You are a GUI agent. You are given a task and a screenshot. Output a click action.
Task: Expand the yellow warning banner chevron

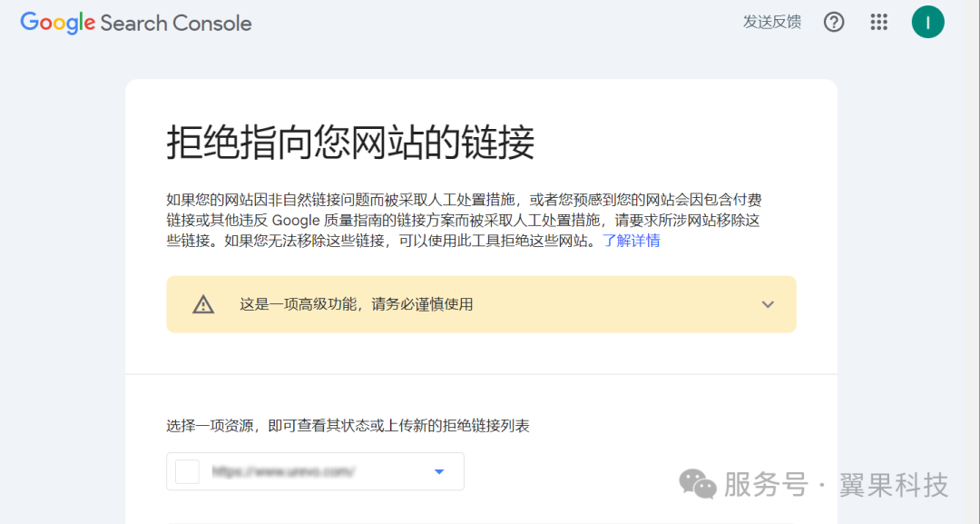coord(768,305)
